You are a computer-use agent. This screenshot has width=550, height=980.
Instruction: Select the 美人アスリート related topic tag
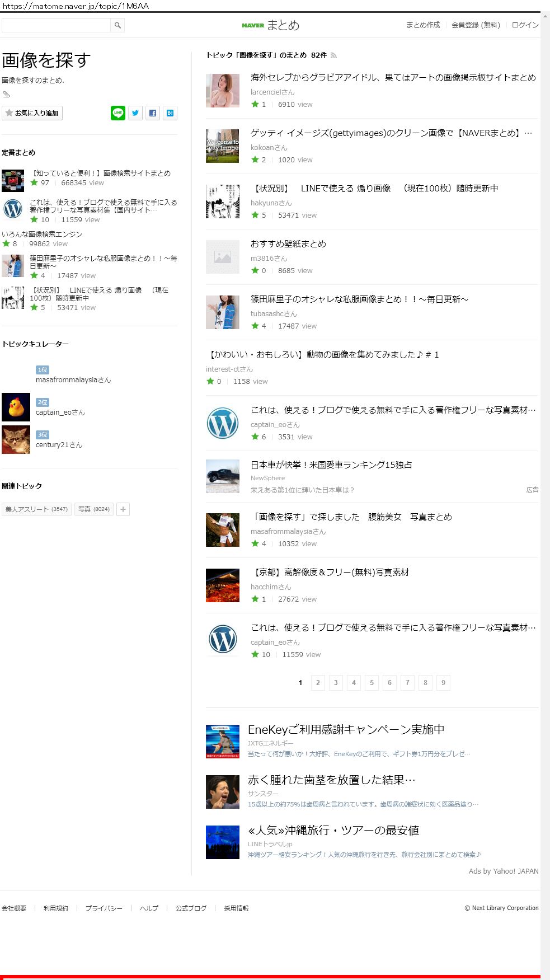(36, 509)
